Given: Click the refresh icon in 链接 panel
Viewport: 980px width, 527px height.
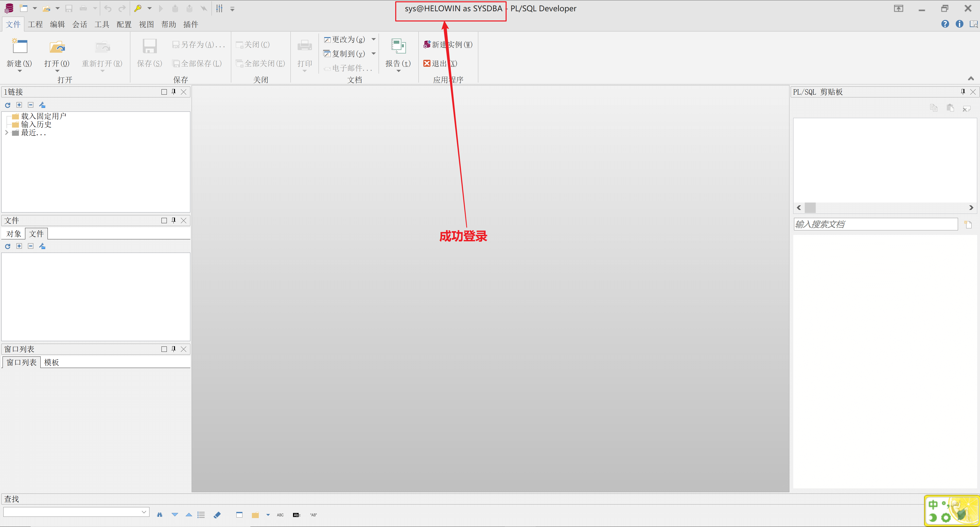Looking at the screenshot, I should point(8,105).
